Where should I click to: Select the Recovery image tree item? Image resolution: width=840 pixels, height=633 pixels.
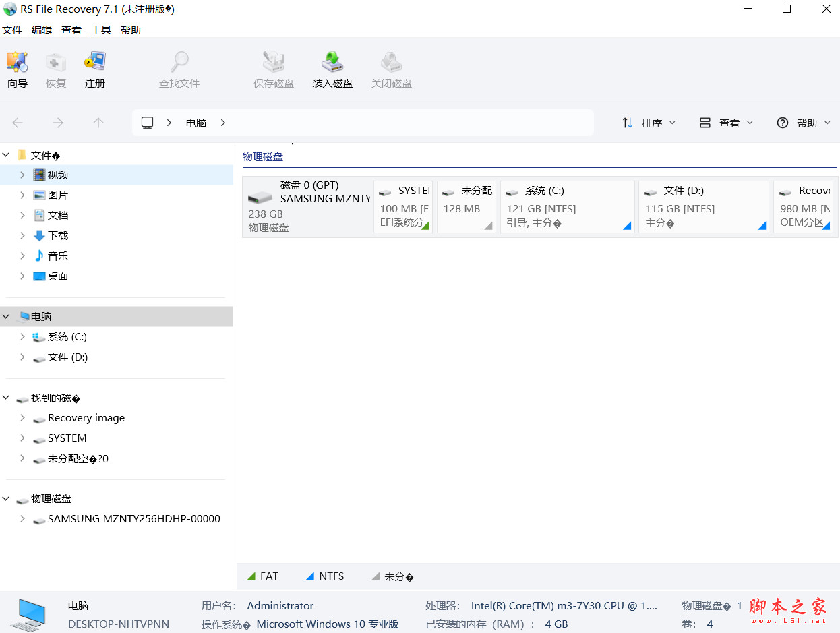[x=86, y=418]
